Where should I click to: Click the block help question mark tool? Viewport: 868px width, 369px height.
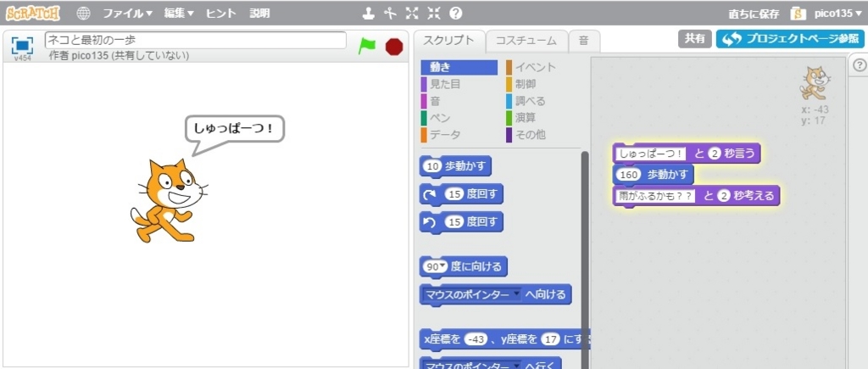(455, 14)
